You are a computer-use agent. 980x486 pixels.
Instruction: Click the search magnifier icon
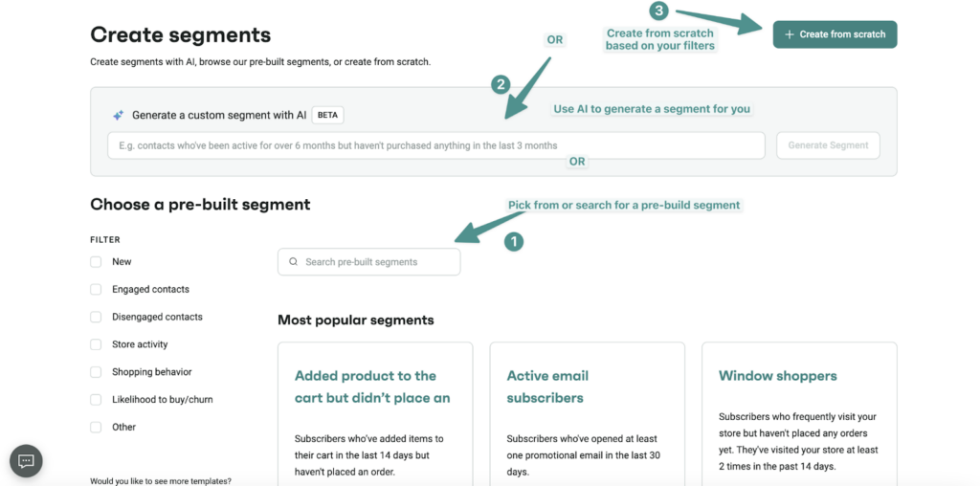point(294,262)
